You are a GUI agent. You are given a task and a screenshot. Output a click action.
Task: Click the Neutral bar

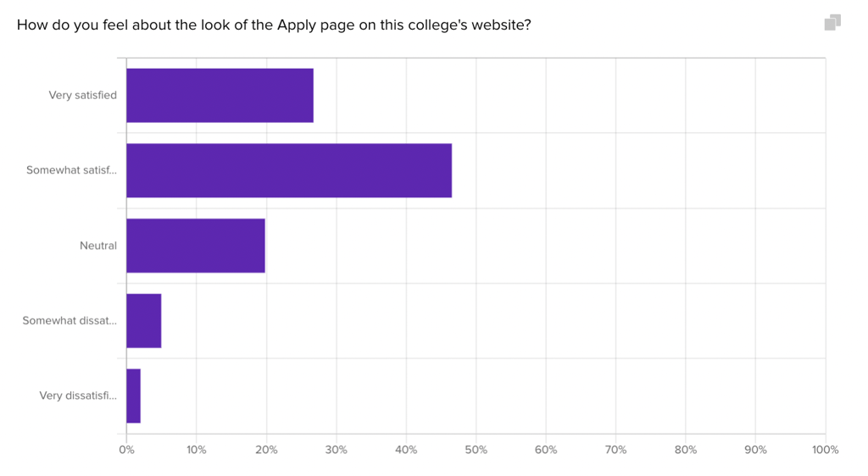tap(196, 246)
